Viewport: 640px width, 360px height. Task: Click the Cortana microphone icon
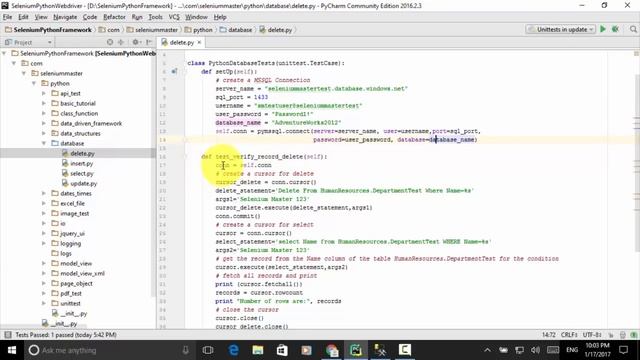185,350
